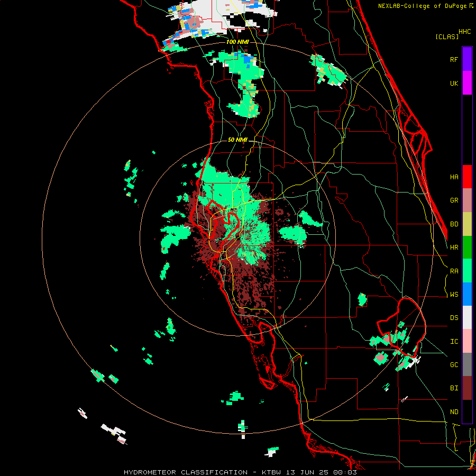Select the yellow BD legend swatch
This screenshot has height=476, width=476.
pyautogui.click(x=467, y=224)
